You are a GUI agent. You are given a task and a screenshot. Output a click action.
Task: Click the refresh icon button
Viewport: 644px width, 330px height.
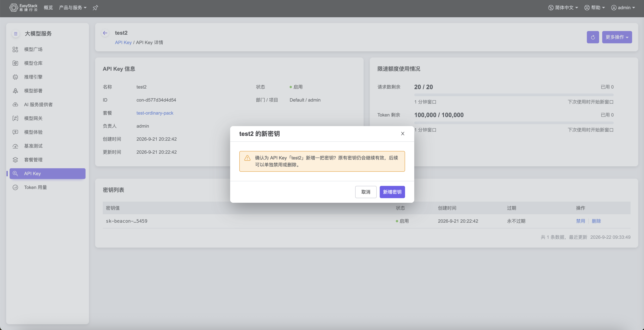coord(593,37)
